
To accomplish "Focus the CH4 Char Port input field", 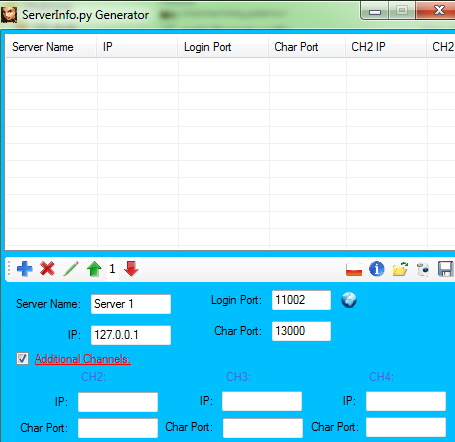I will point(406,427).
